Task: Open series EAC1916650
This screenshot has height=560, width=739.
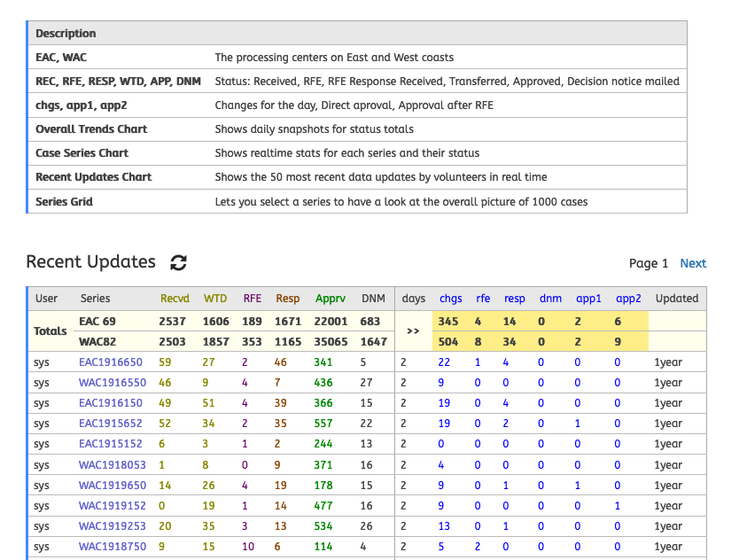Action: coord(111,362)
